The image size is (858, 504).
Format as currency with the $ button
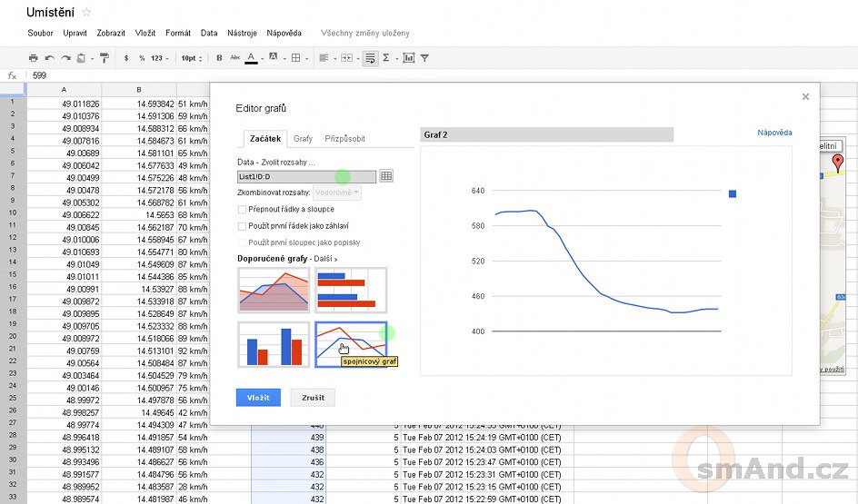click(x=126, y=58)
